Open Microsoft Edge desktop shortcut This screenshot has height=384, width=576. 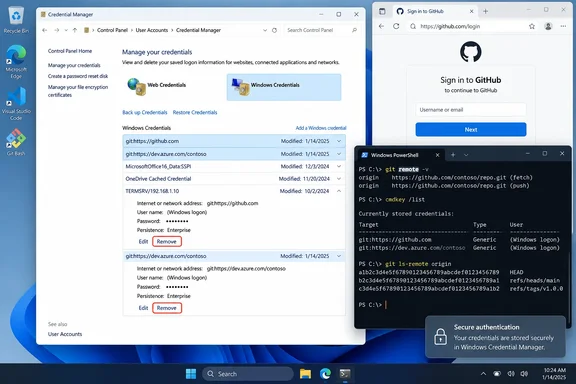pos(16,62)
